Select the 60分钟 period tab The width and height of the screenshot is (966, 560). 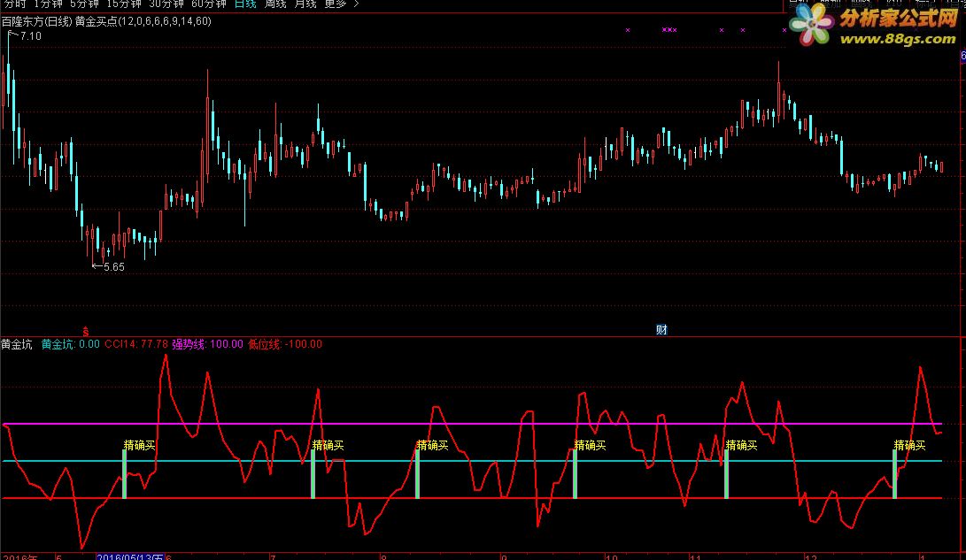point(209,4)
